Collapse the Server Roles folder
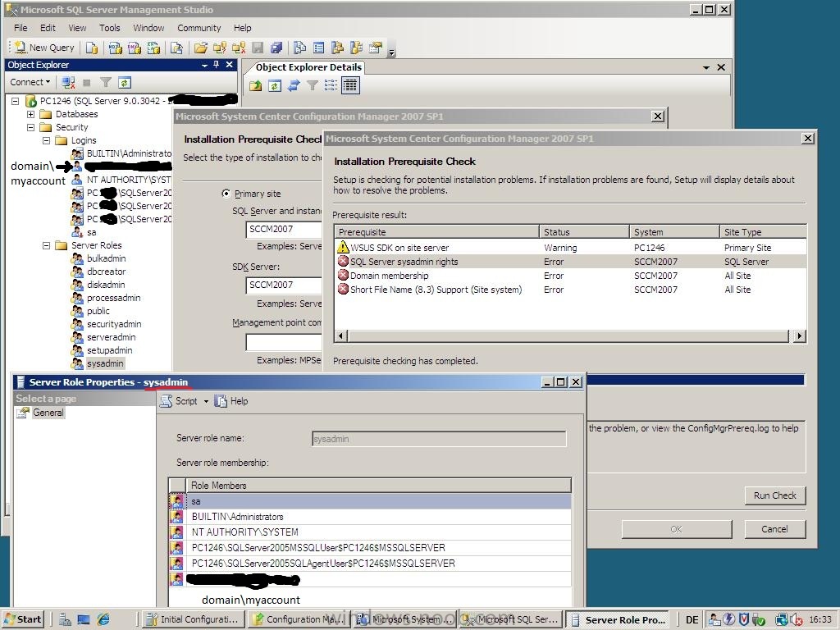840x630 pixels. [x=46, y=245]
